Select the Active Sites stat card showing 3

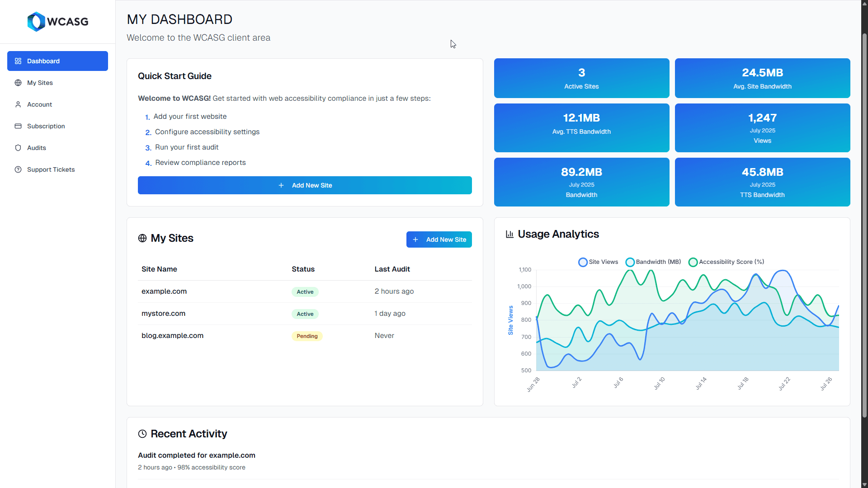581,78
